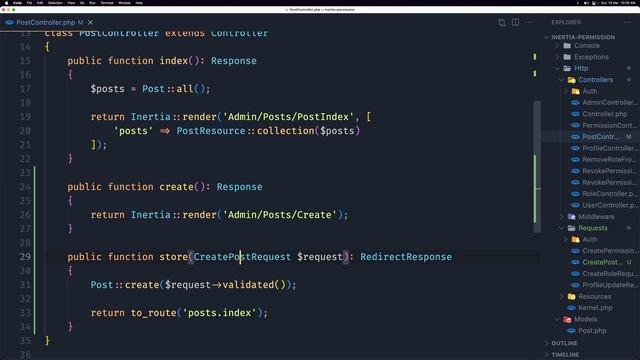Open Explorer views and more actions ellipsis

pos(628,22)
